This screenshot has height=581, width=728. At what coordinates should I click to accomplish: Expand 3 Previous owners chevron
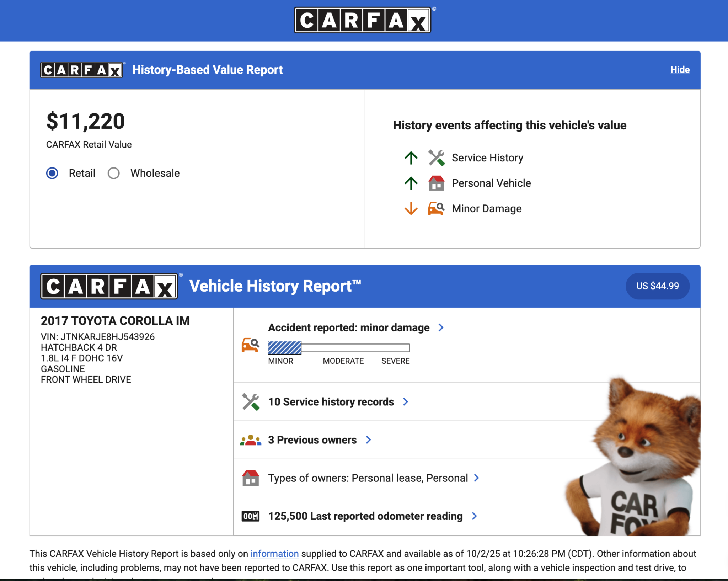[x=369, y=440]
